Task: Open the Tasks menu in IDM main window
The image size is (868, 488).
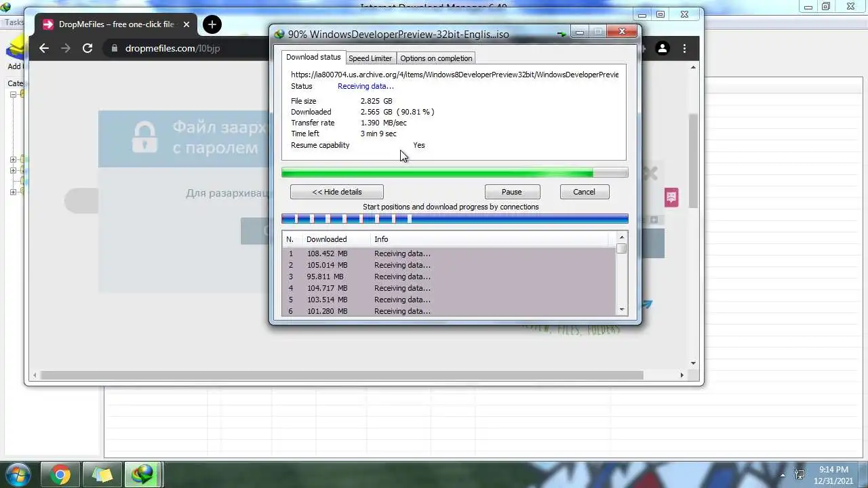Action: 14,22
